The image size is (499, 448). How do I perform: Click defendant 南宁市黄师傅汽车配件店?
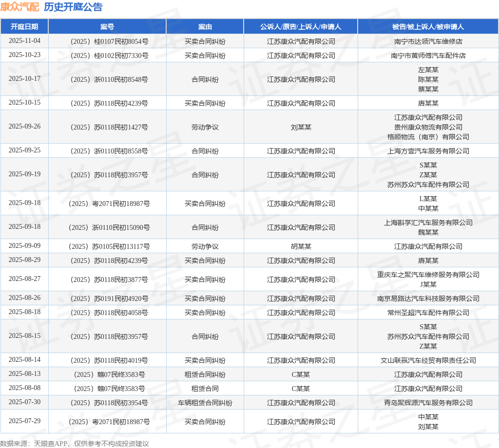[x=428, y=56]
